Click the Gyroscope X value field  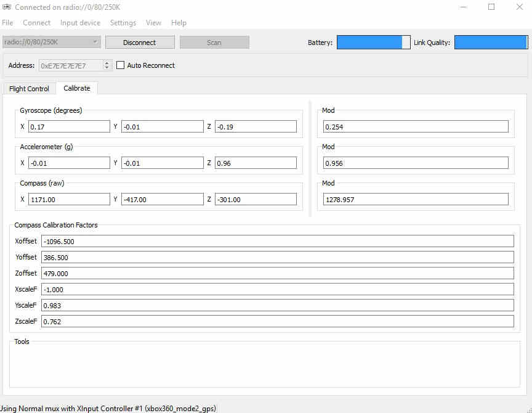[69, 126]
